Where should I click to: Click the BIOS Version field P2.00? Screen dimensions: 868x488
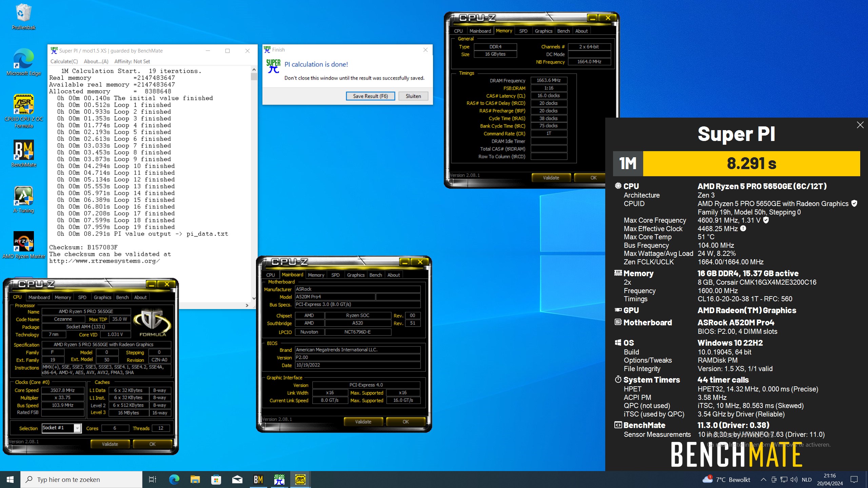[x=357, y=357]
